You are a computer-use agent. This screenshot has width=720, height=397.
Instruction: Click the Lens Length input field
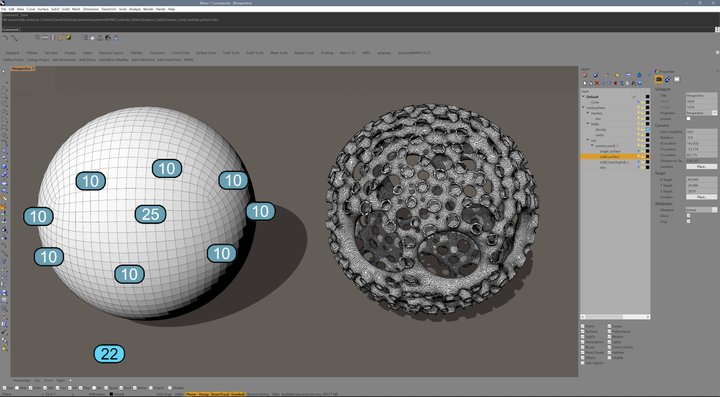tap(702, 132)
